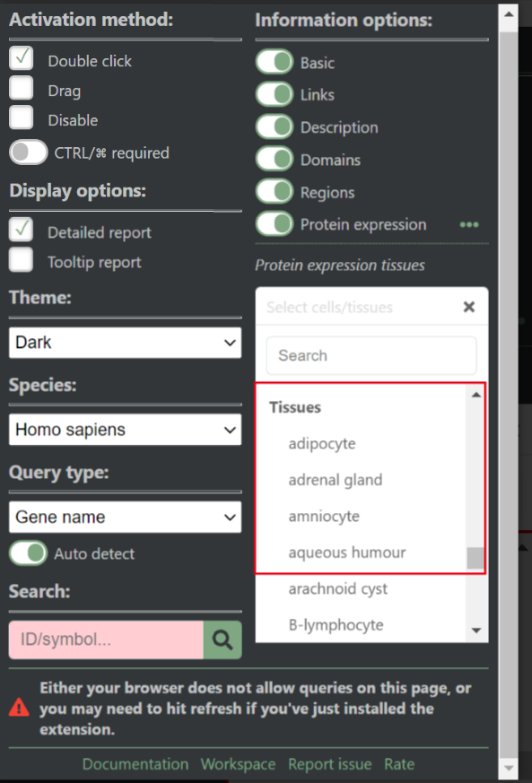Open the Species dropdown showing Homo sapiens
The height and width of the screenshot is (783, 532).
click(125, 430)
